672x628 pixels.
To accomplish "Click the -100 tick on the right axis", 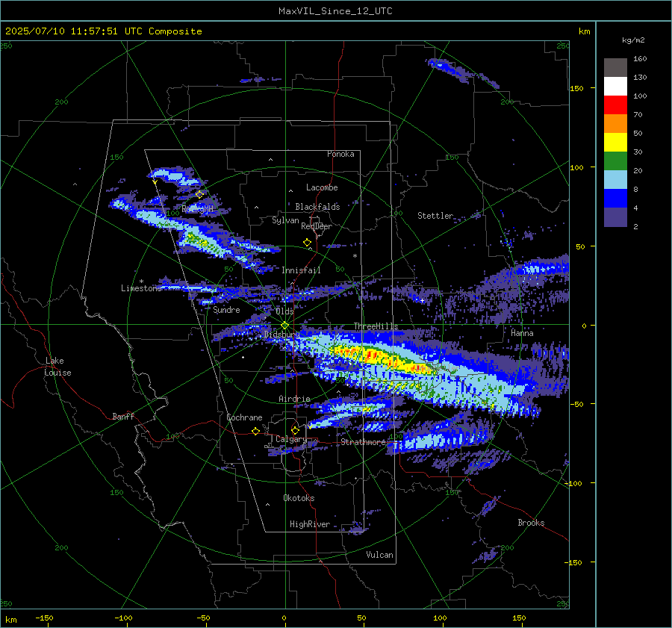I will tap(573, 483).
